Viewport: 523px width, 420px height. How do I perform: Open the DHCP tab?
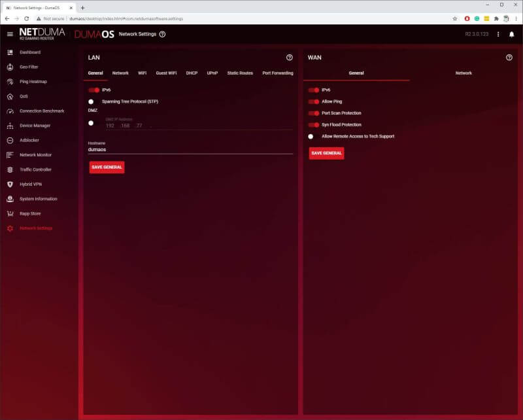(192, 73)
